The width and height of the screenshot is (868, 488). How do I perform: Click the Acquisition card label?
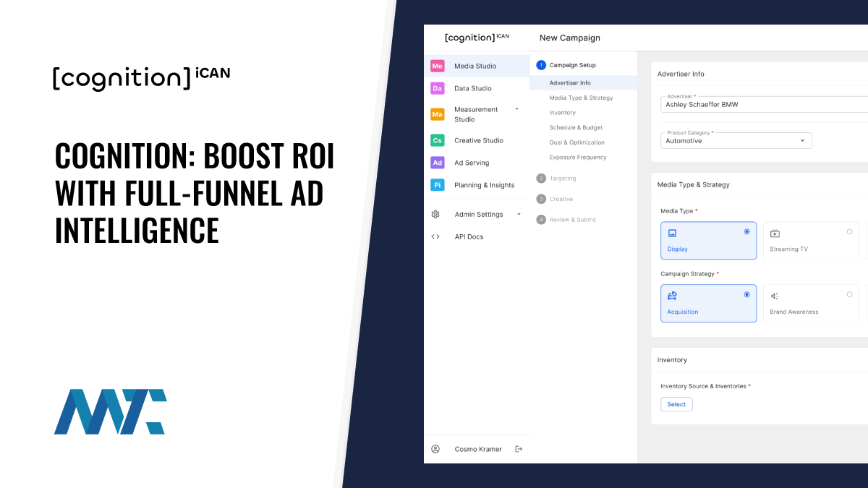tap(683, 312)
